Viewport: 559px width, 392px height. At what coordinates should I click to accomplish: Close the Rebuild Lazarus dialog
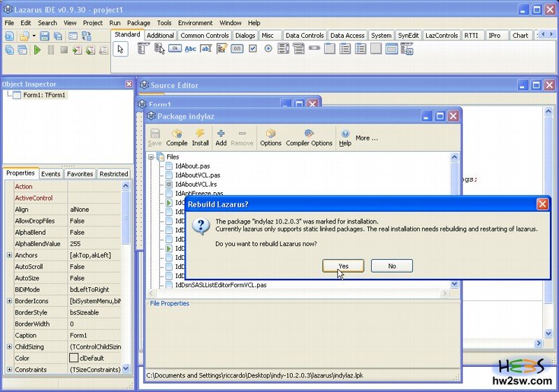542,204
